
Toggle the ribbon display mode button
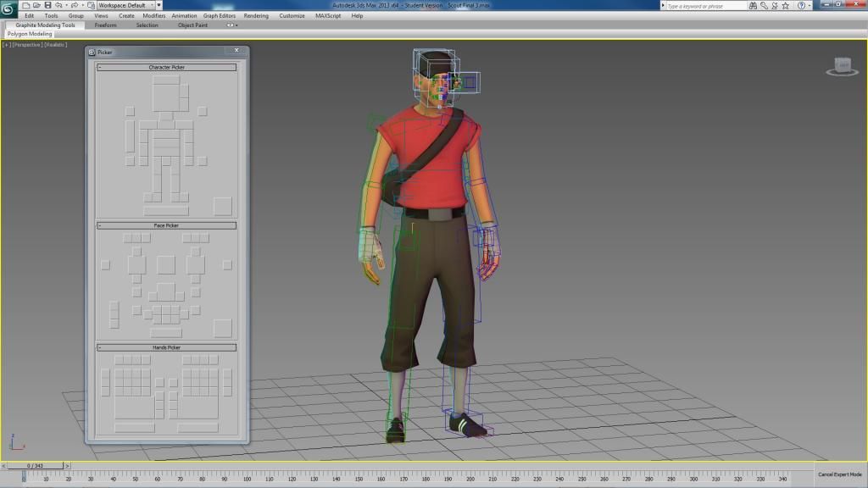[230, 25]
